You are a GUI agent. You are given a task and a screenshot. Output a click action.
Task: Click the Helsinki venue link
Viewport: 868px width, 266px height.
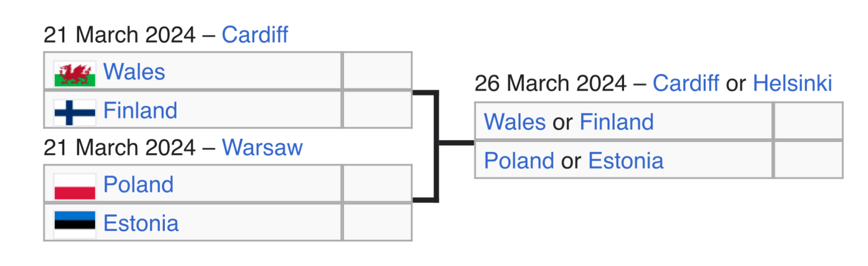coord(792,84)
